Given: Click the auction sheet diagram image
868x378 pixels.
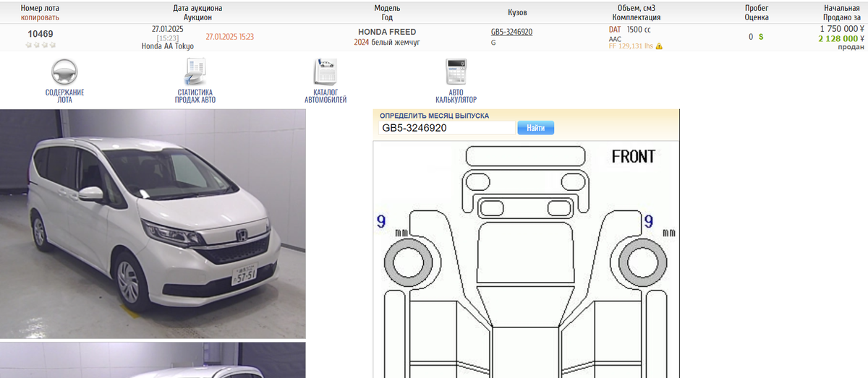Looking at the screenshot, I should click(527, 259).
